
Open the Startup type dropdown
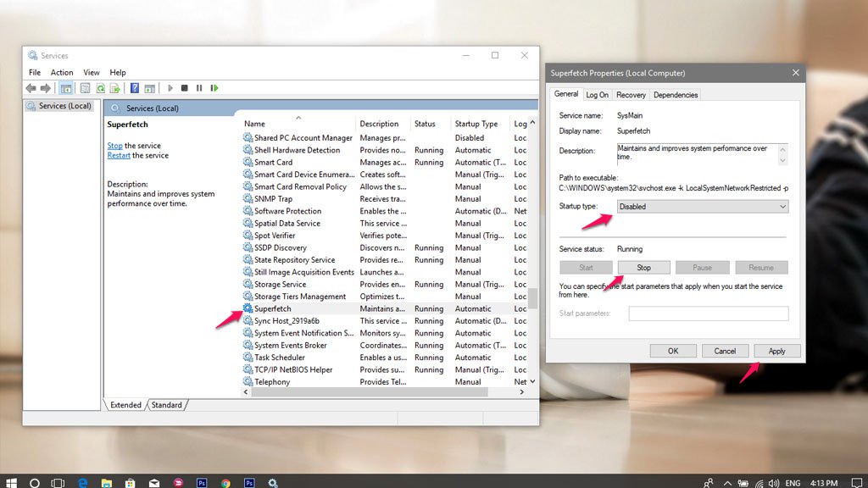pos(703,207)
